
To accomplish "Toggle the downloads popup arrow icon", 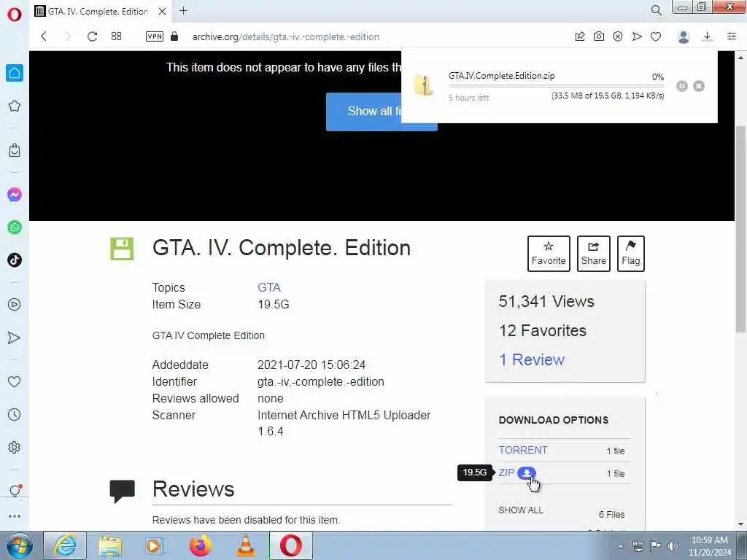I will (708, 36).
